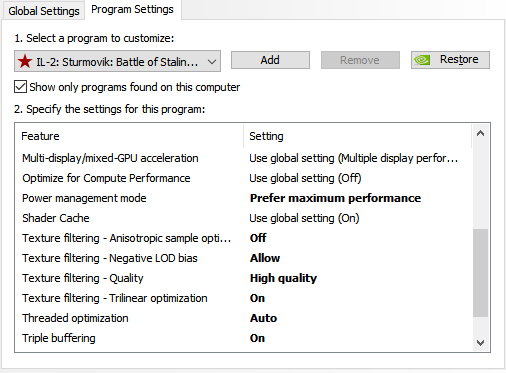Screen dimensions: 506x373
Task: Select Texture filtering - Quality feature
Action: coord(83,278)
